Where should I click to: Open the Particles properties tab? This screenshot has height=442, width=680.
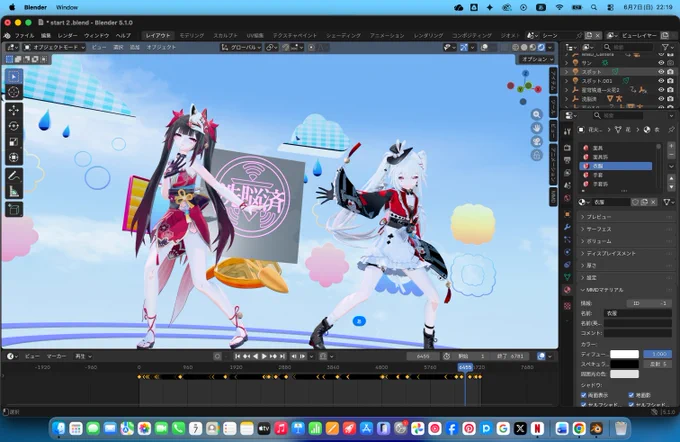567,239
